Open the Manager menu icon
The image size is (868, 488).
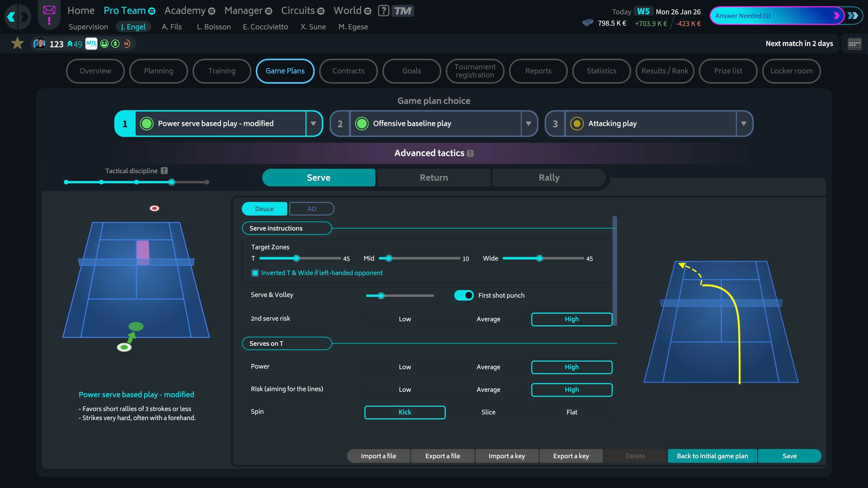(x=269, y=11)
